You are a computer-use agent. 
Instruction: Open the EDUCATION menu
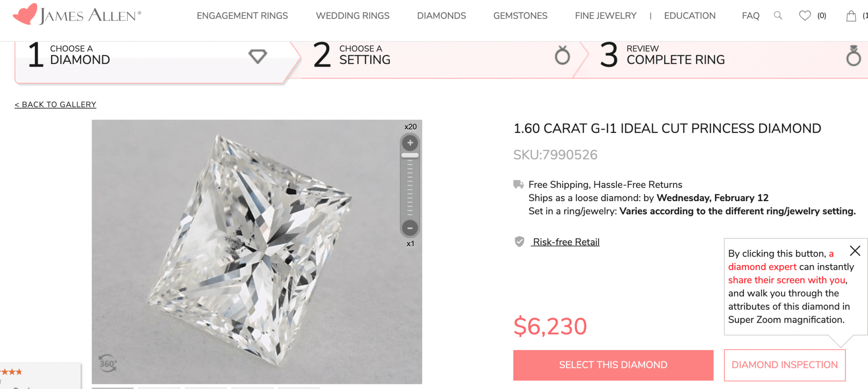point(690,16)
